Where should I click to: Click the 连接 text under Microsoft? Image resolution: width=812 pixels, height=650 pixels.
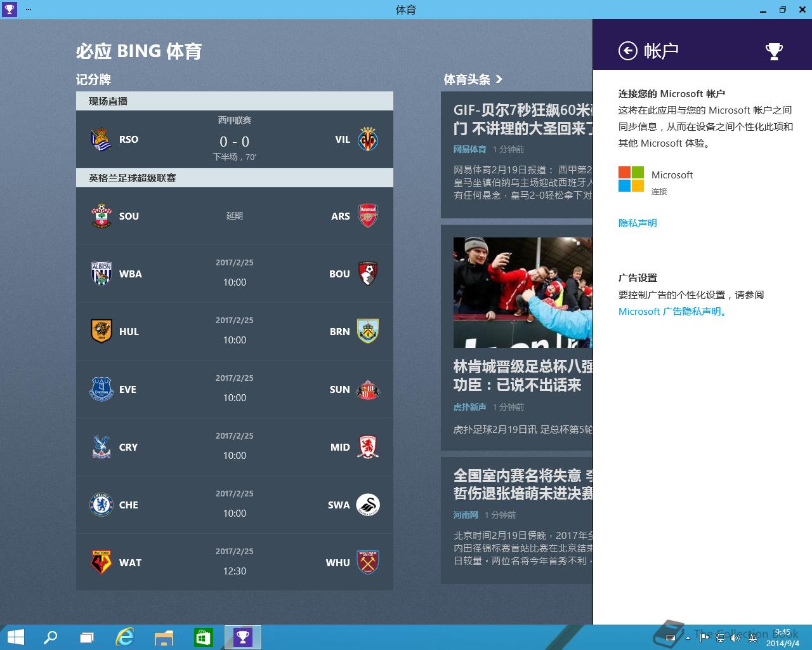coord(659,191)
